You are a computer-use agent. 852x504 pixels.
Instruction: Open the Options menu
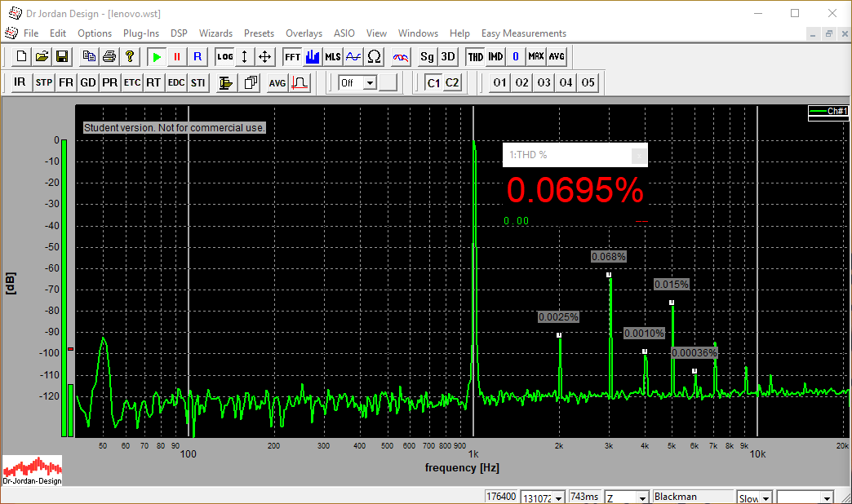pos(95,33)
